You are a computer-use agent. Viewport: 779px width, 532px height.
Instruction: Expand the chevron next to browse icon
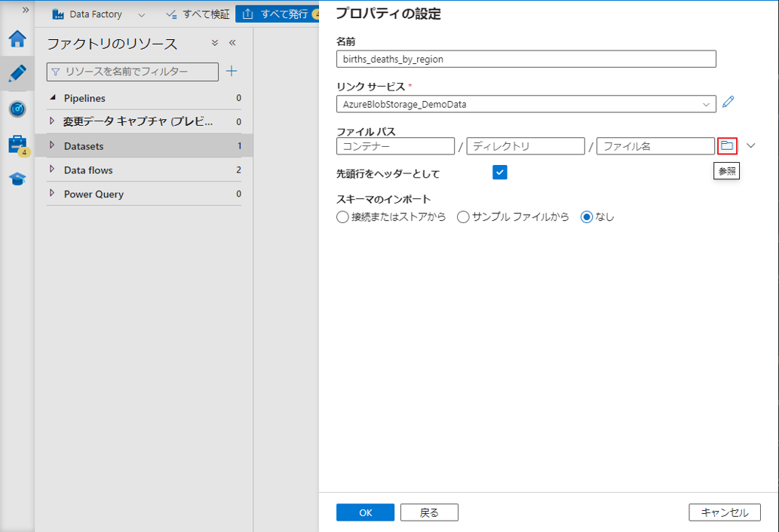[x=750, y=145]
